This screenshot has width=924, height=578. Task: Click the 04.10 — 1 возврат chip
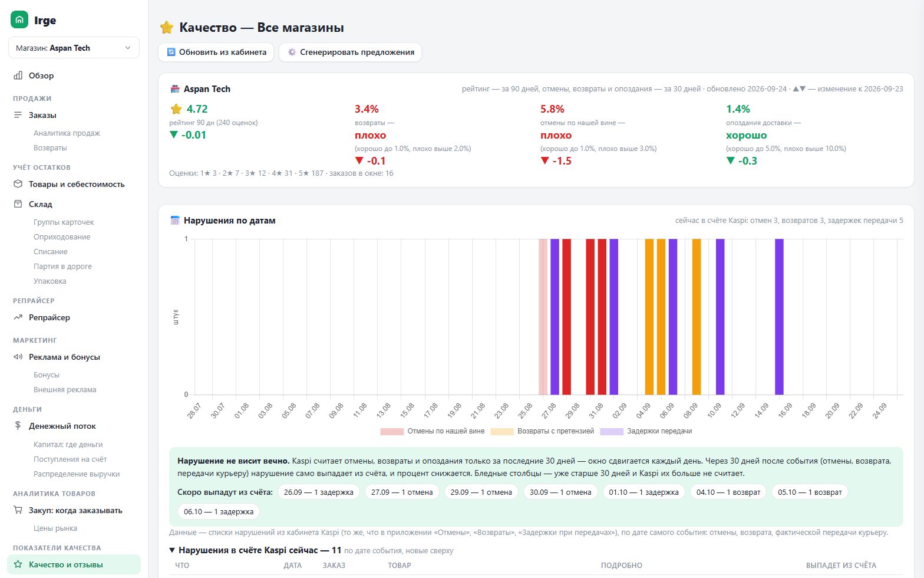[x=728, y=492]
